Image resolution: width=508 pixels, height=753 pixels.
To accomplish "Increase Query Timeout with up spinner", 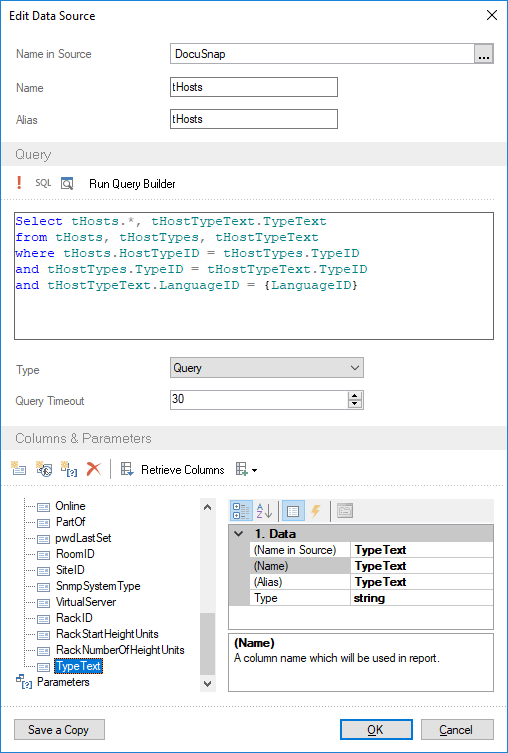I will 355,396.
